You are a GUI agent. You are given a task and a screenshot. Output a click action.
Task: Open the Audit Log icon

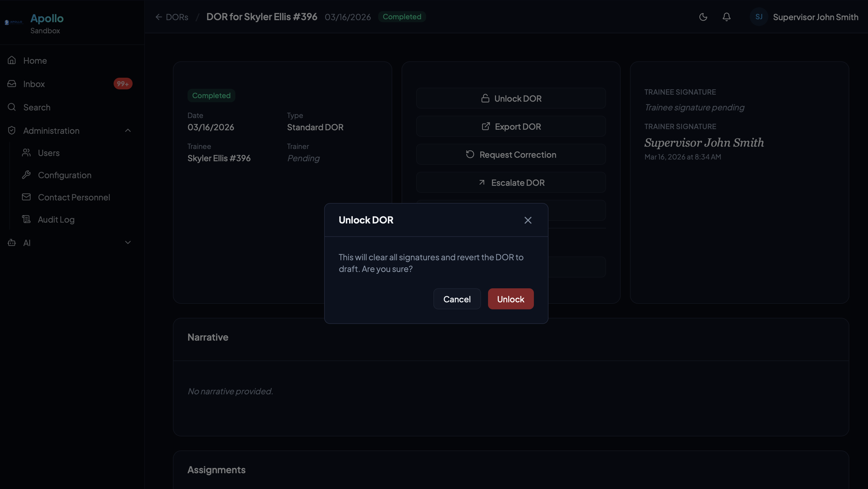point(27,219)
